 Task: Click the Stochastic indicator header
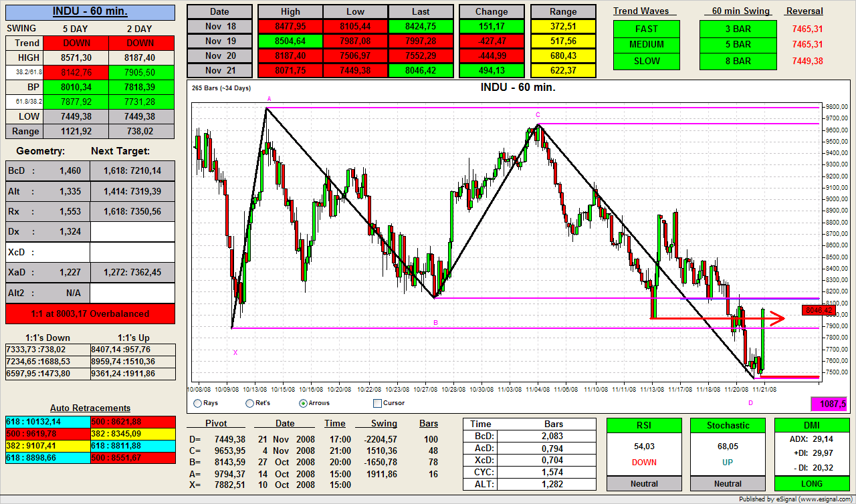click(x=728, y=425)
